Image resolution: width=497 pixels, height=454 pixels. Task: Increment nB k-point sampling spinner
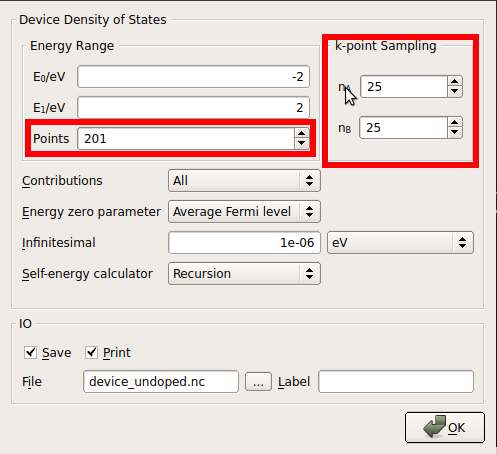[455, 123]
